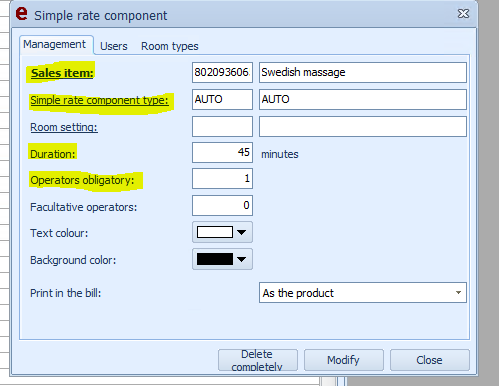Screen dimensions: 499x386
Task: Click the Facultative operators field showing 0
Action: tap(222, 205)
